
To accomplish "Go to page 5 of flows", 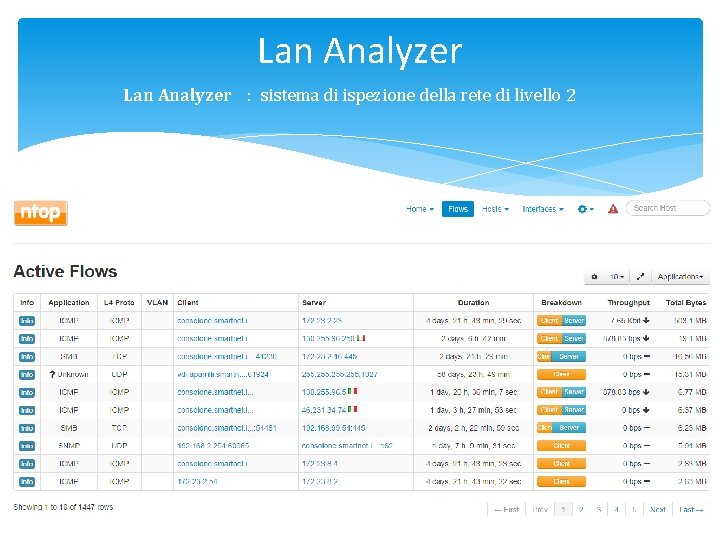I will point(634,509).
